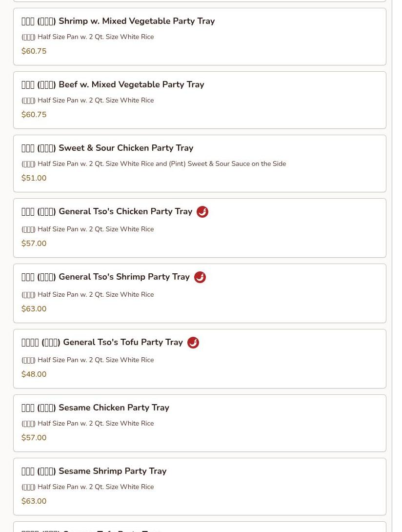Click $60.75 price under Beef Mixed Vegetable
This screenshot has height=532, width=402.
click(34, 115)
